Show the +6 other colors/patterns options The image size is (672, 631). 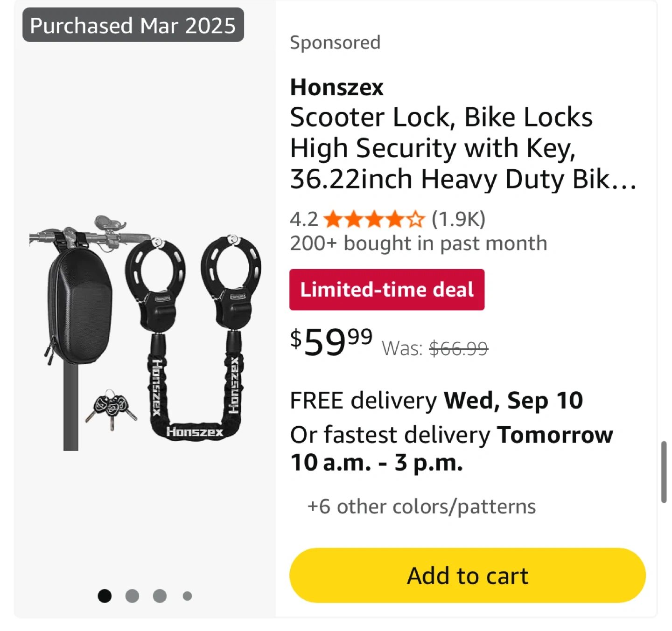pyautogui.click(x=421, y=506)
